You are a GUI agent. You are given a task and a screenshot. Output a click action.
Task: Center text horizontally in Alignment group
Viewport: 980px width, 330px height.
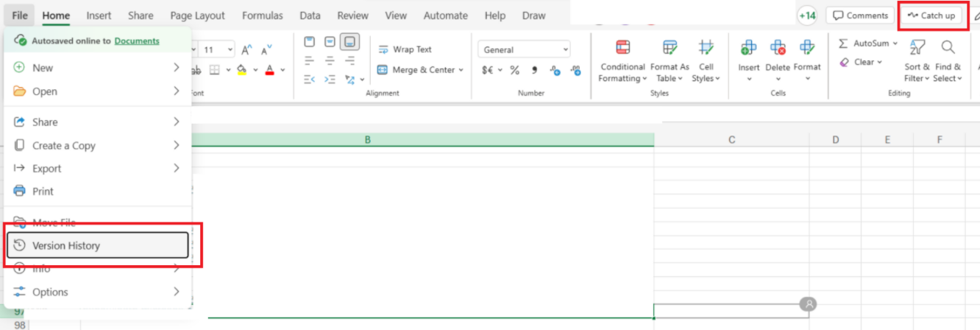click(x=330, y=60)
